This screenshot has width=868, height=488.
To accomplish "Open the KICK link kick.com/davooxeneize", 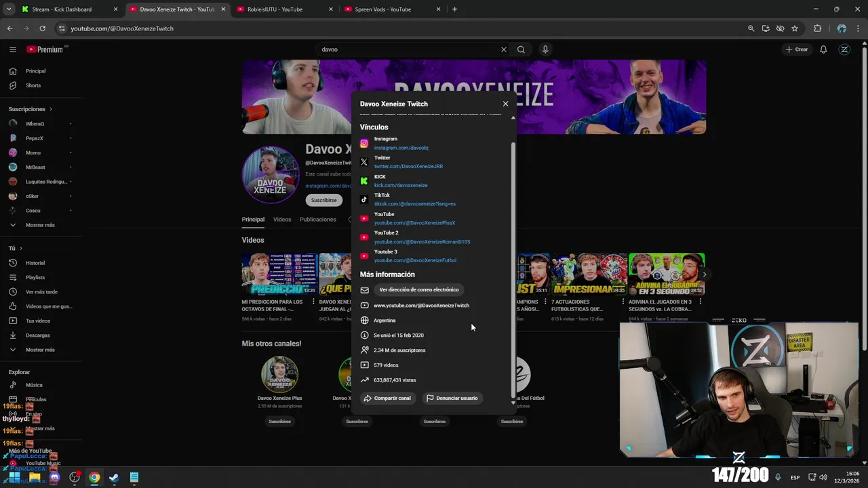I will coord(401,186).
